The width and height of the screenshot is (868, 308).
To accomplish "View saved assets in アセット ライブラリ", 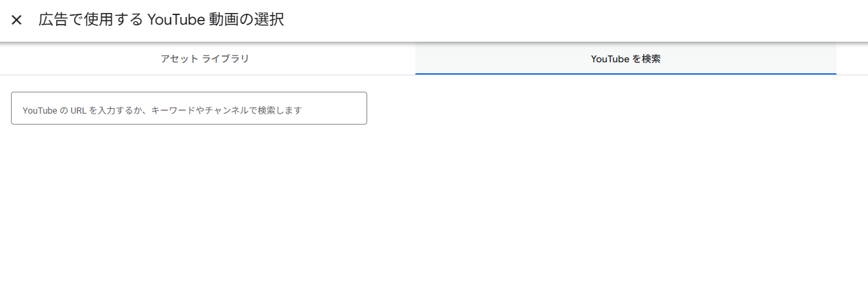I will (x=205, y=59).
